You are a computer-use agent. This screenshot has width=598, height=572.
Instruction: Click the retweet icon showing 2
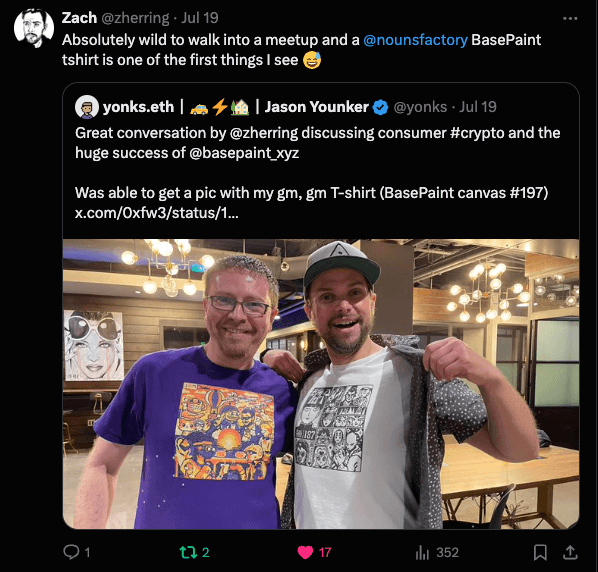point(188,552)
